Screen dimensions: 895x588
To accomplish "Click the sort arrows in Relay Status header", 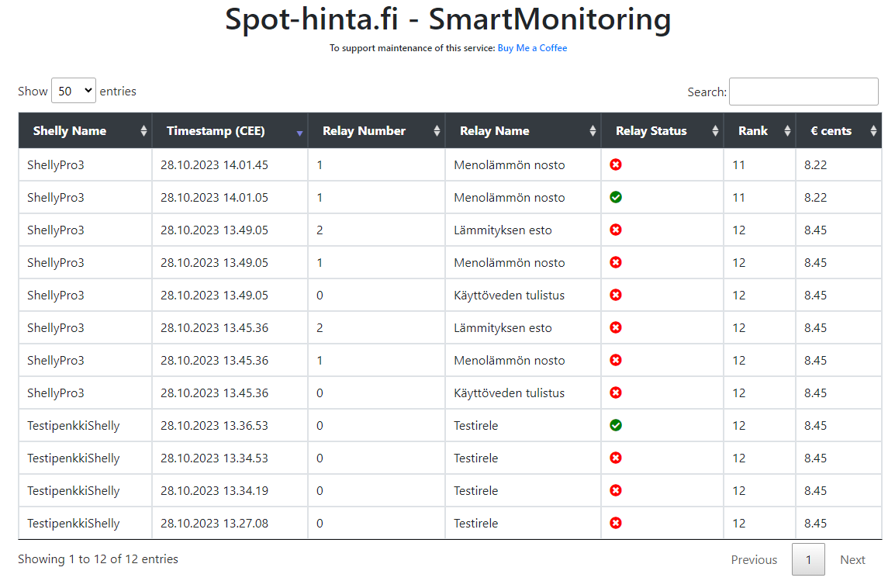I will [x=715, y=131].
